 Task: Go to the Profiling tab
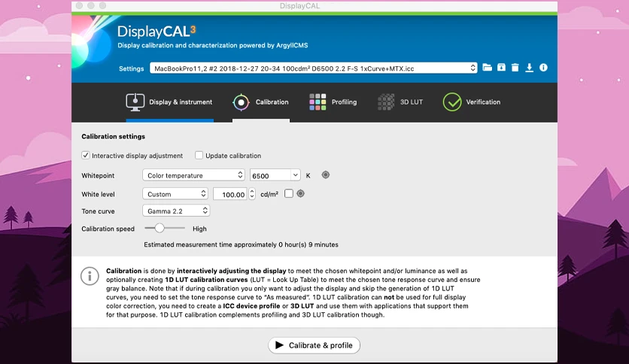(344, 102)
